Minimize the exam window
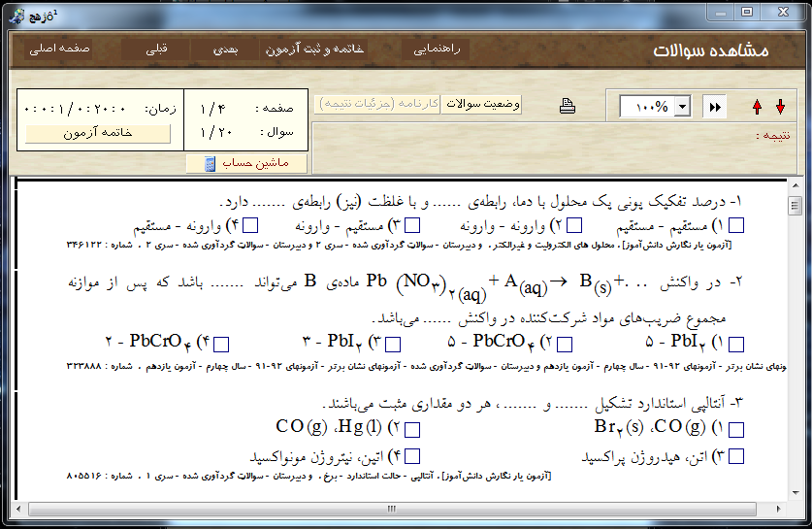Image resolution: width=812 pixels, height=529 pixels. coord(721,13)
